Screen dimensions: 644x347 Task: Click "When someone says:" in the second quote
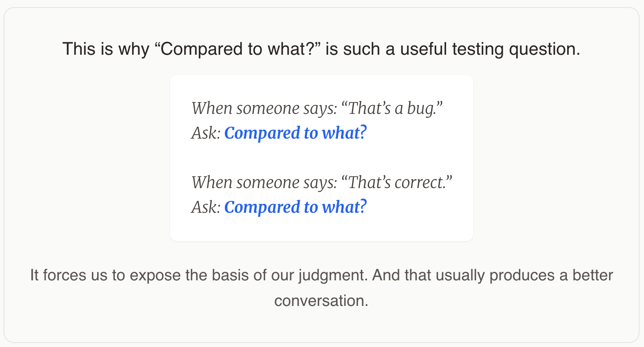[264, 182]
